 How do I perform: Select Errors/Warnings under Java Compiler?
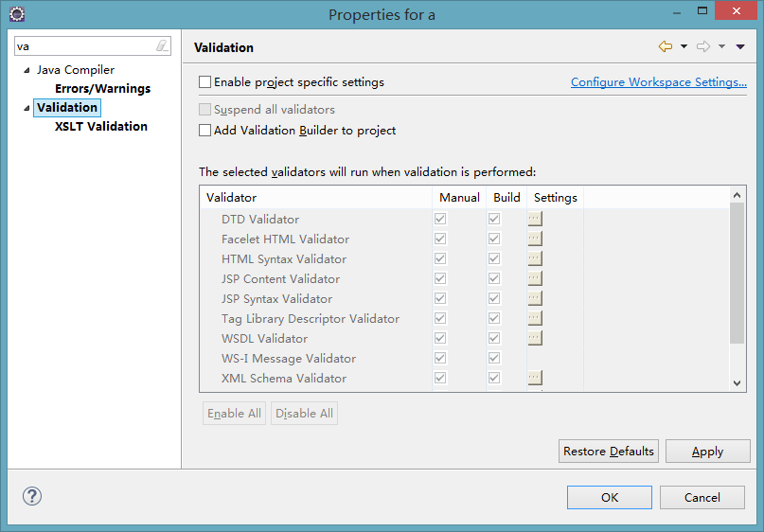102,89
